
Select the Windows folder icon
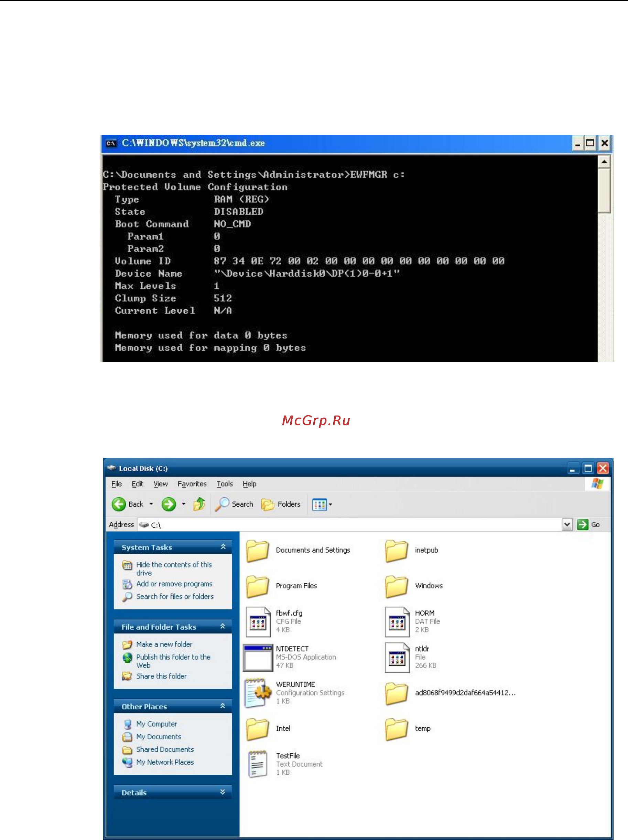[396, 586]
